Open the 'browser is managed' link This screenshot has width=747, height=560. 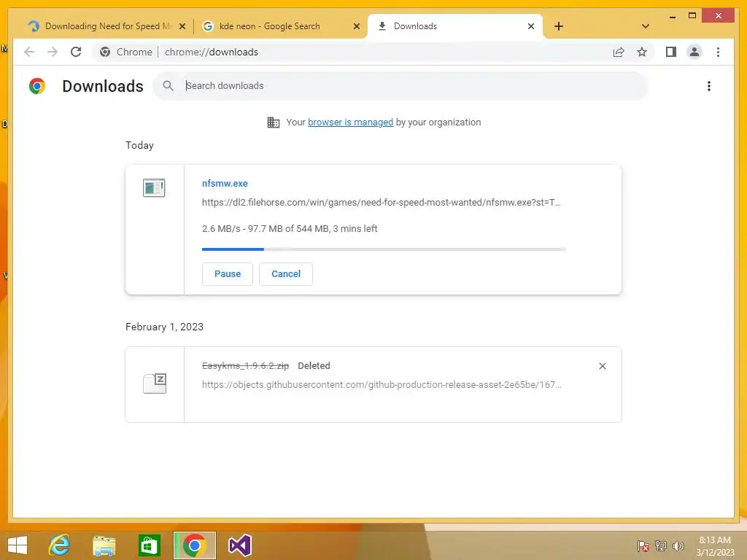pos(350,122)
